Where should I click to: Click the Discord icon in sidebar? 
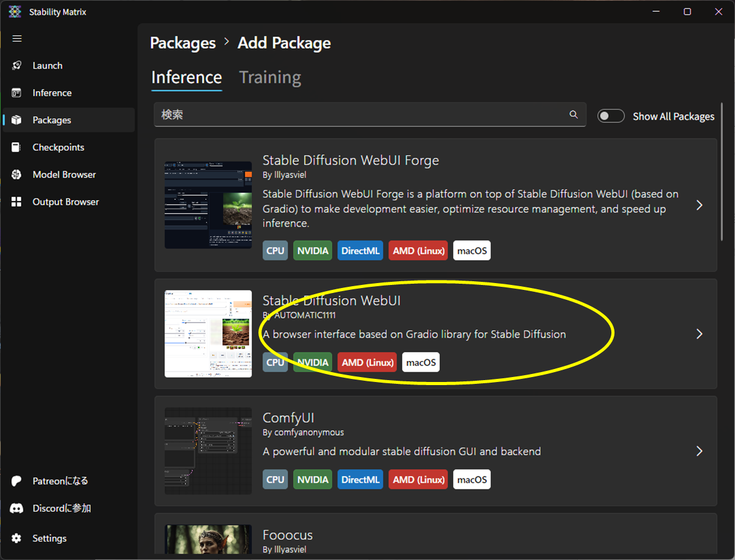(x=17, y=508)
